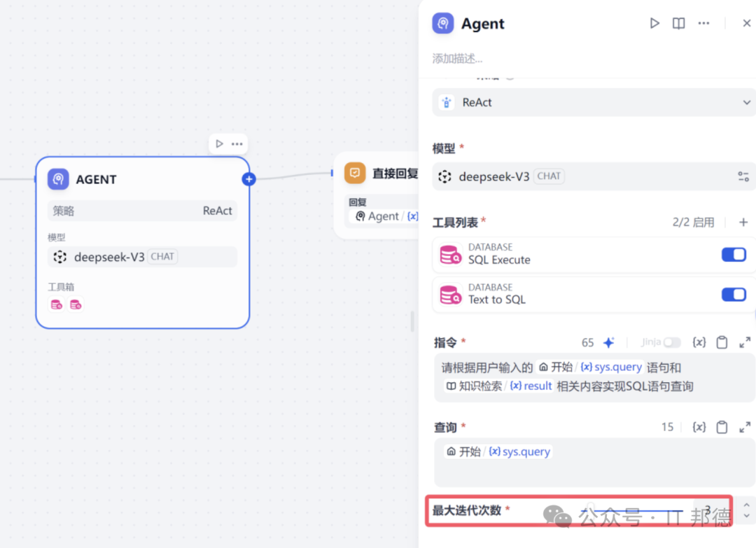Click into the 查询 input area
756x548 pixels.
coord(594,462)
